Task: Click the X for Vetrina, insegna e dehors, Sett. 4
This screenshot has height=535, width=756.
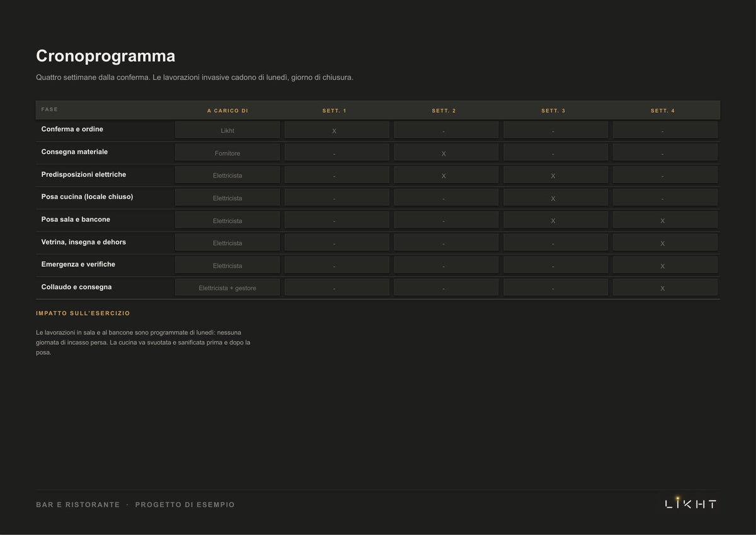Action: click(x=663, y=243)
